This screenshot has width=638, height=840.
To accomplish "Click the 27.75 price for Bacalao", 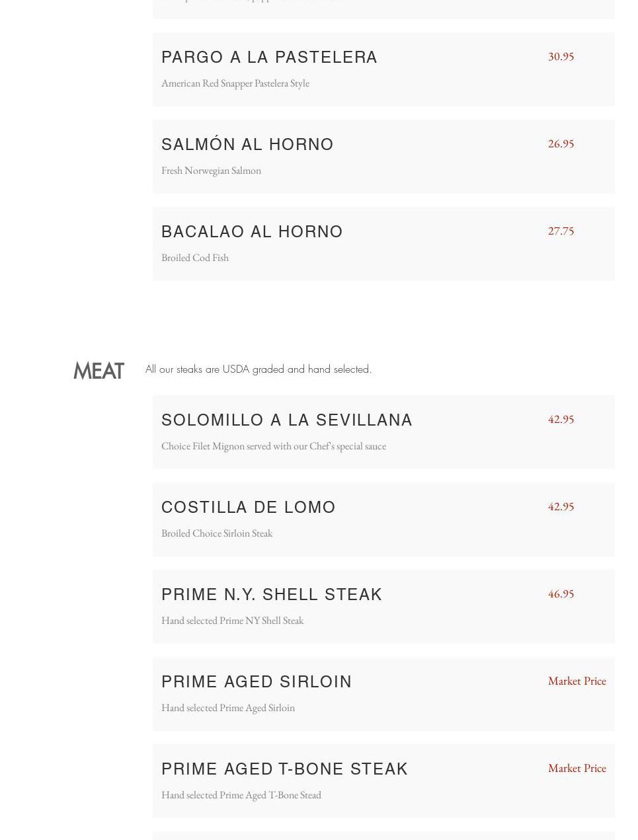I will click(x=561, y=231).
